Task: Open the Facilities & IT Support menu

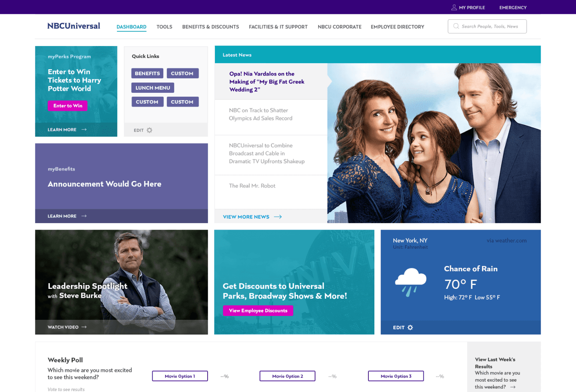Action: click(278, 27)
